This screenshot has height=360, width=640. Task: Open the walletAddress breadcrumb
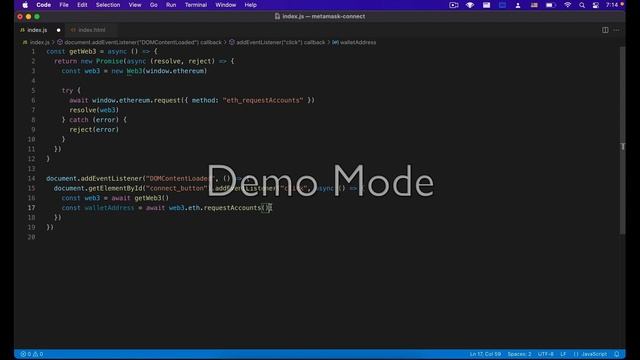pos(354,42)
